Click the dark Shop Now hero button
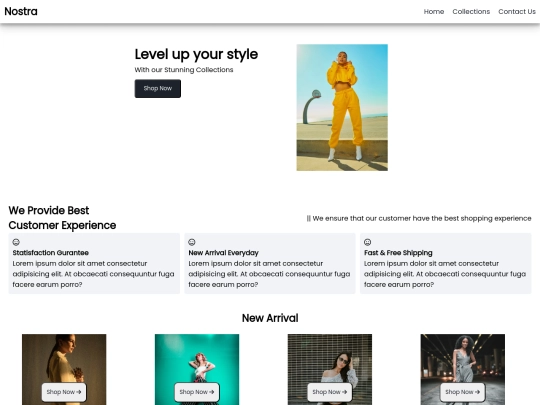Image resolution: width=540 pixels, height=405 pixels. (158, 89)
